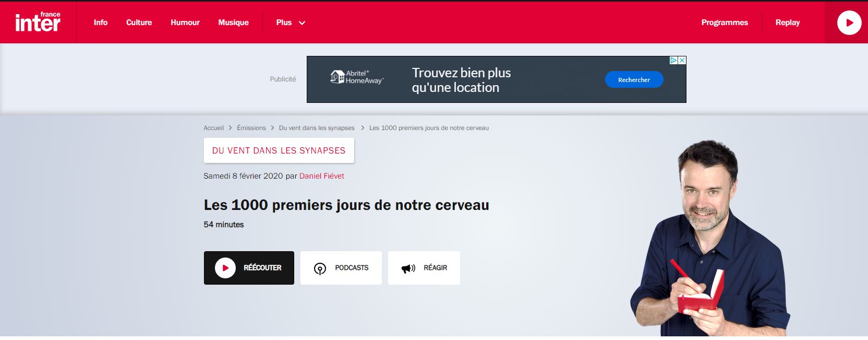Image resolution: width=868 pixels, height=340 pixels.
Task: Click the Publicité label
Action: pos(283,79)
